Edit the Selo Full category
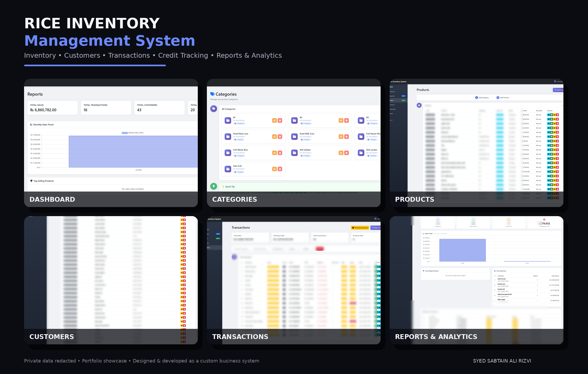Image resolution: width=588 pixels, height=374 pixels. click(274, 169)
